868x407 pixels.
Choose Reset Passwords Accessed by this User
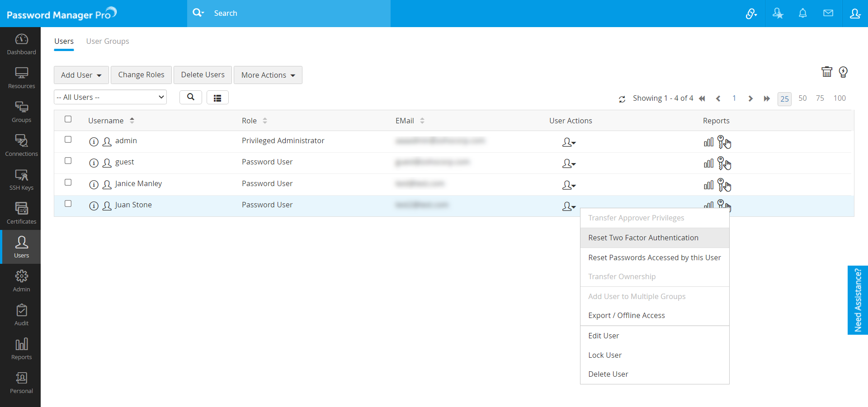[x=655, y=257]
